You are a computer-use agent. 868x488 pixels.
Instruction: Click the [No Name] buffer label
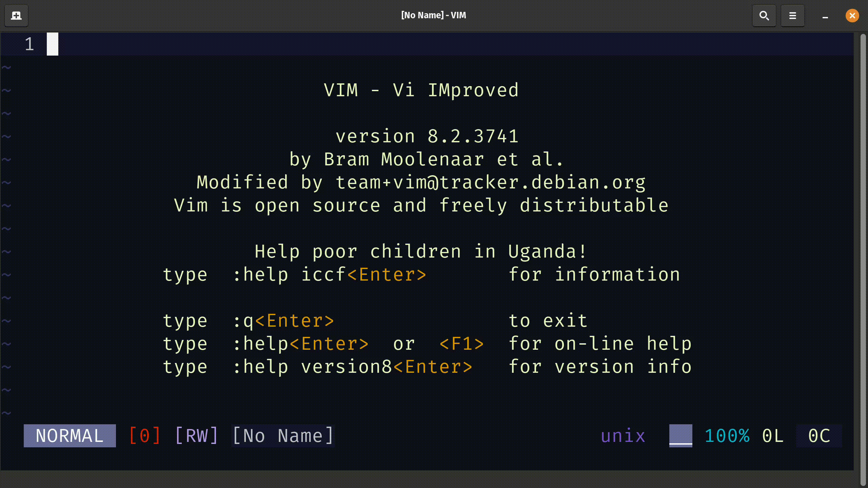click(x=283, y=435)
